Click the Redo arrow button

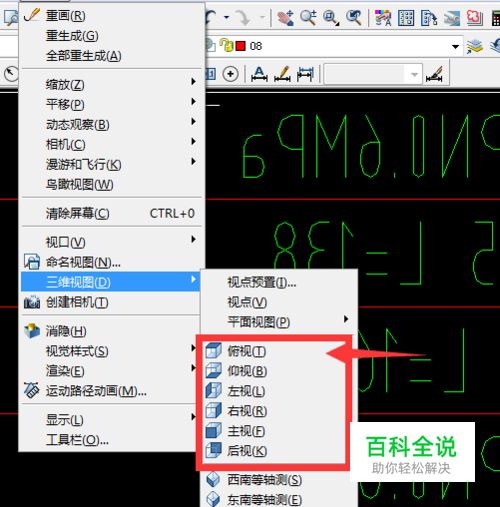pos(243,17)
